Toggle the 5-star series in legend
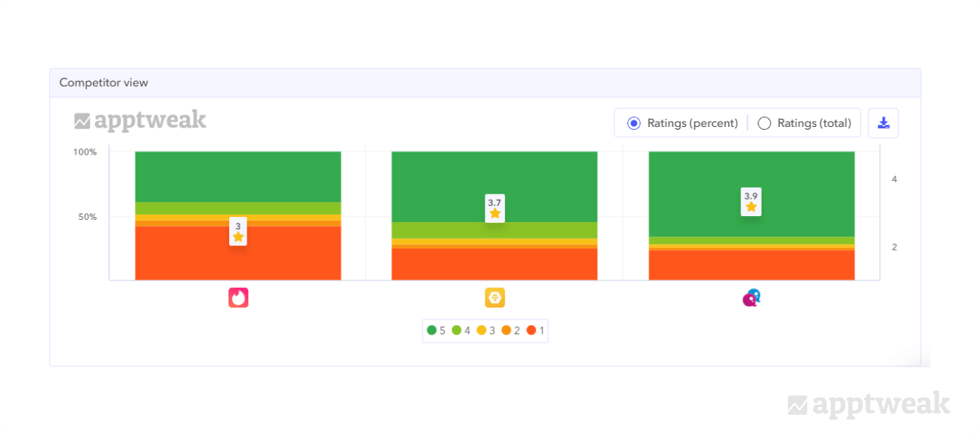 pyautogui.click(x=436, y=330)
